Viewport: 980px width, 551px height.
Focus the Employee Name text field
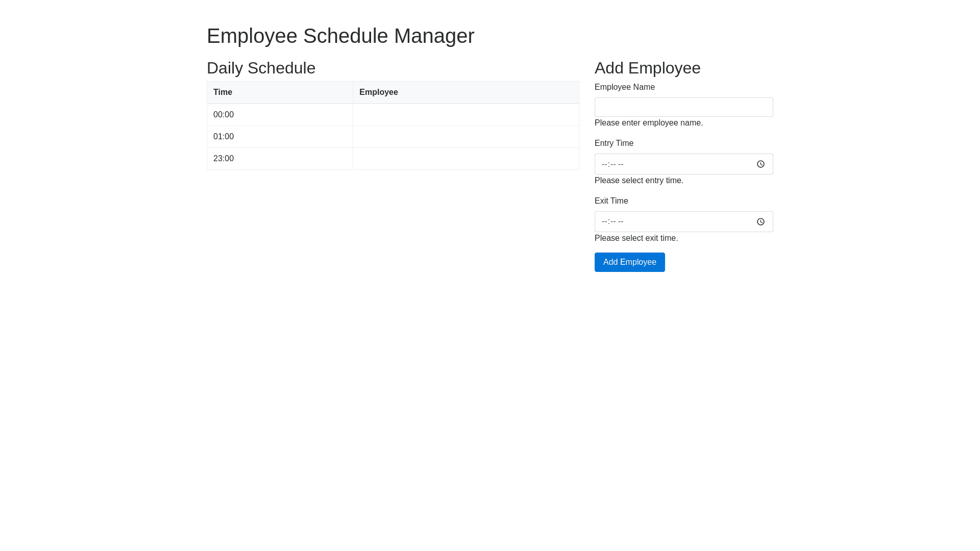683,107
